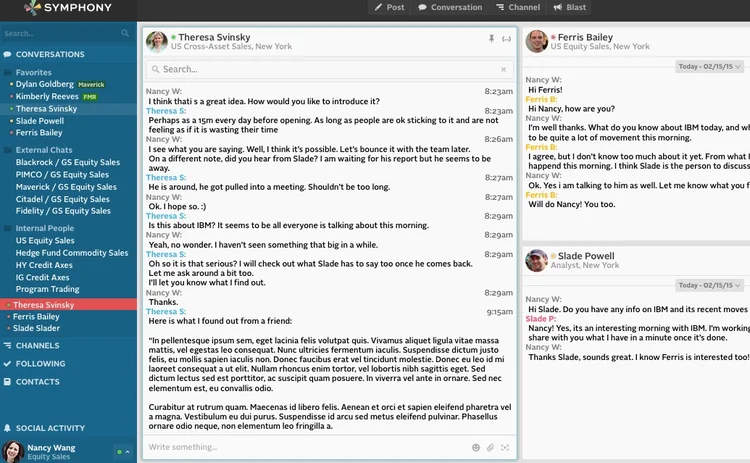
Task: Click the sidebar search magnifier icon
Action: click(125, 33)
